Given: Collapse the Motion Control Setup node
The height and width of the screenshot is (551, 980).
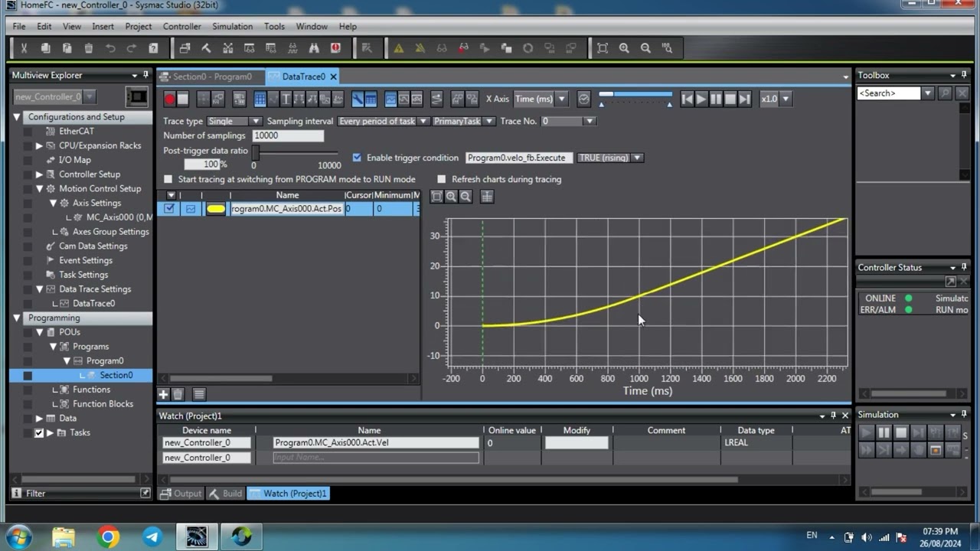Looking at the screenshot, I should point(39,188).
